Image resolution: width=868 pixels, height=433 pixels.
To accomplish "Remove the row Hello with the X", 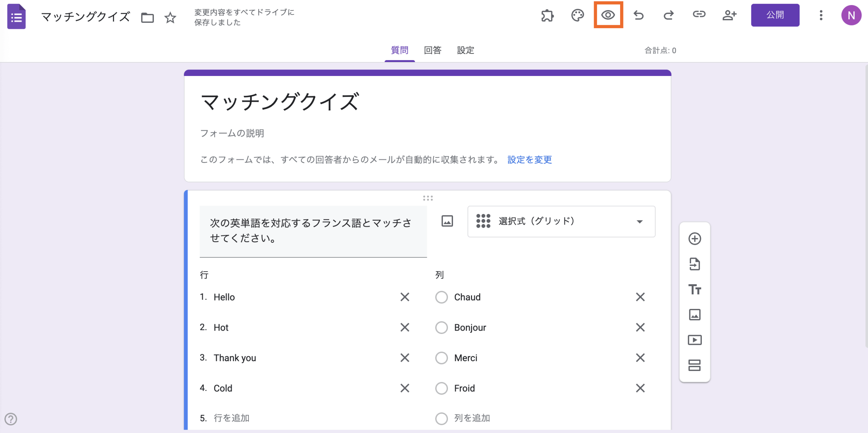I will (405, 297).
